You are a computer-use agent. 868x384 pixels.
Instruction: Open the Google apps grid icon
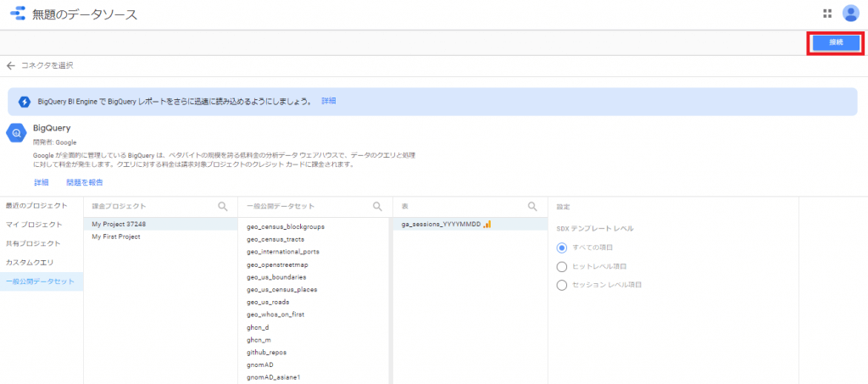pos(827,14)
